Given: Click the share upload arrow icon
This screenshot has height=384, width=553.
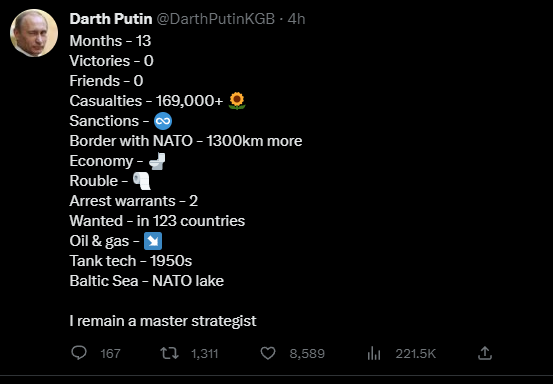Looking at the screenshot, I should click(485, 353).
